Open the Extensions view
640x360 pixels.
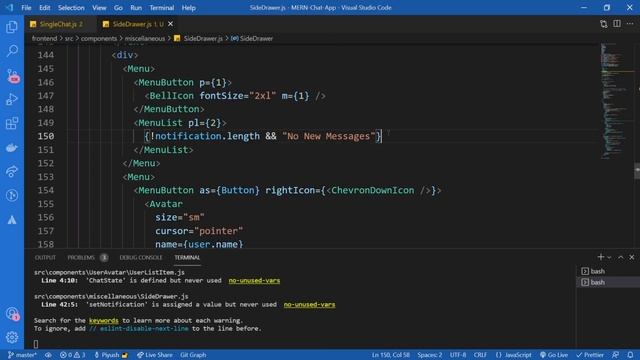click(12, 123)
